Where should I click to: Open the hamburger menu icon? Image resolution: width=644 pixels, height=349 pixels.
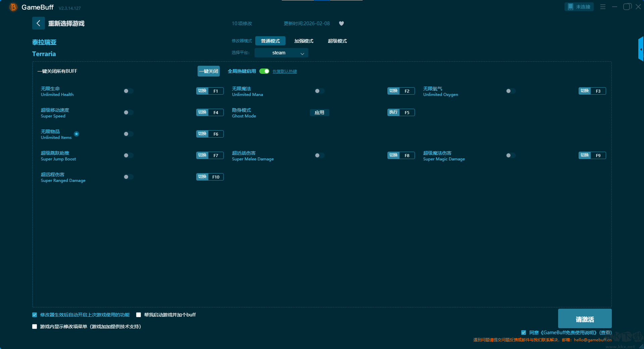pyautogui.click(x=603, y=7)
